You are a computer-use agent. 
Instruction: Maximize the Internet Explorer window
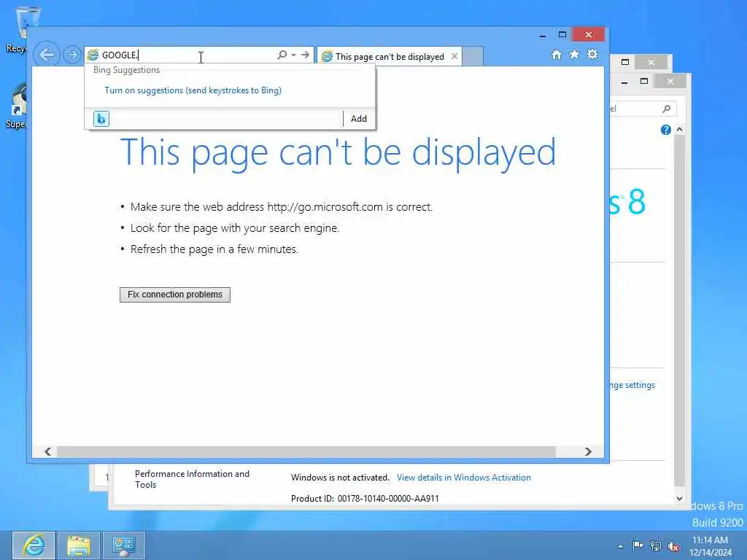(562, 34)
